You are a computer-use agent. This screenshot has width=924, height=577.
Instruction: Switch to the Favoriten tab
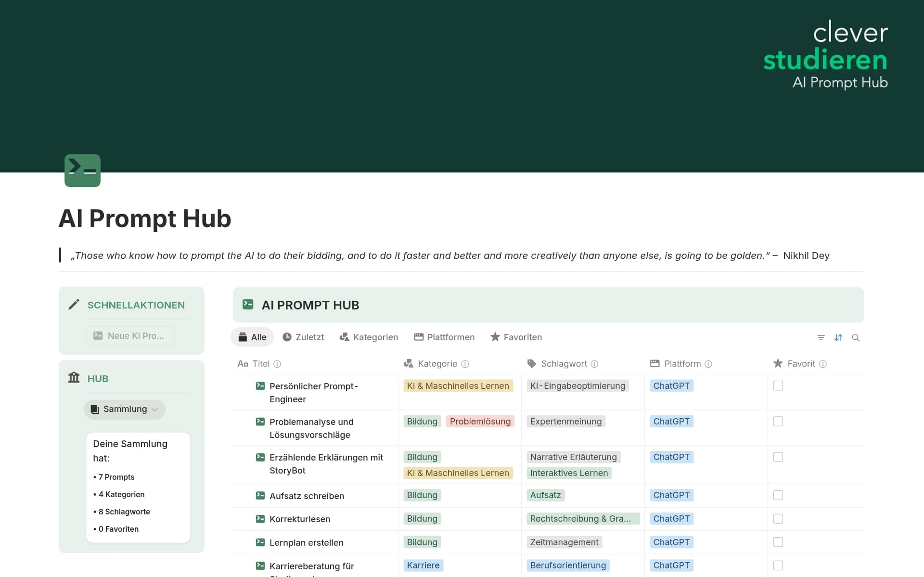point(516,337)
